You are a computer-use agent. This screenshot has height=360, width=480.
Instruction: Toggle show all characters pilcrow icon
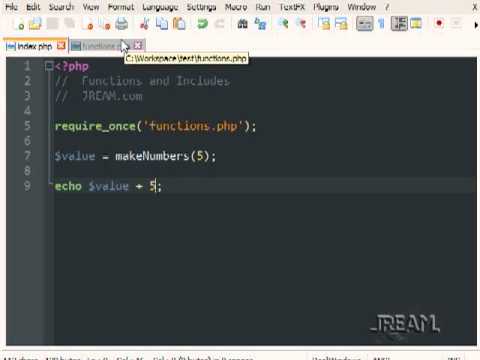tap(382, 24)
